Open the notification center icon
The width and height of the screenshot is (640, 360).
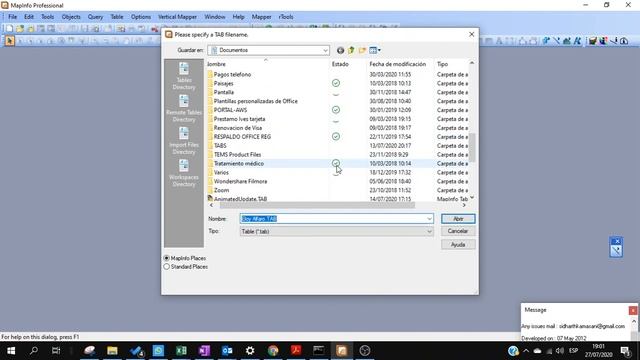coord(625,351)
